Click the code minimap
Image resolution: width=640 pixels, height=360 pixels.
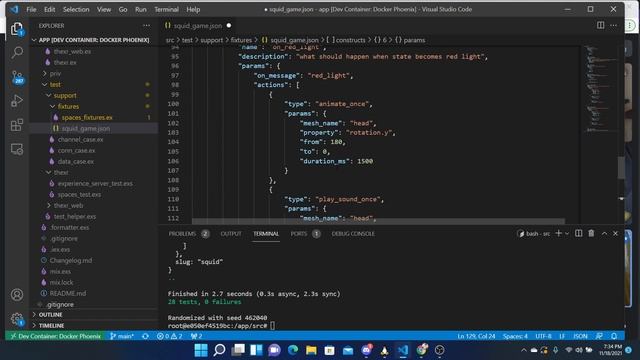pos(599,88)
